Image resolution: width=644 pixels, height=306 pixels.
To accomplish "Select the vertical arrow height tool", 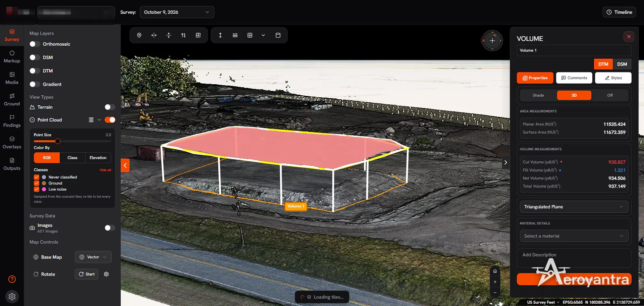I will (220, 35).
